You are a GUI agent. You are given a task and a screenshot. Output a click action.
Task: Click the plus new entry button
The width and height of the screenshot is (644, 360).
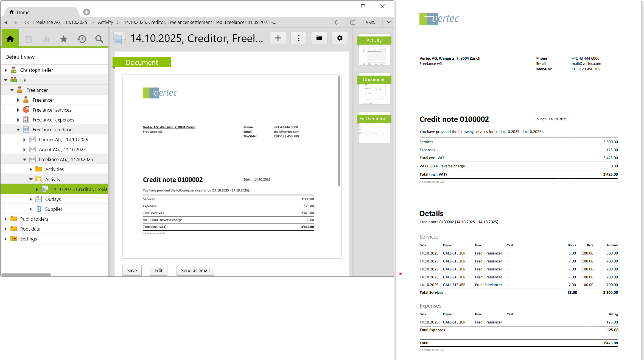[278, 38]
